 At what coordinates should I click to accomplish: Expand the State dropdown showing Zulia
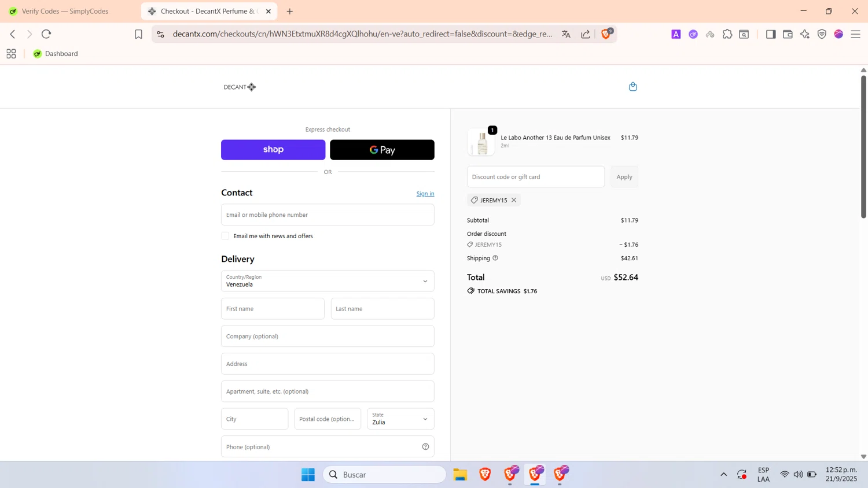point(400,419)
